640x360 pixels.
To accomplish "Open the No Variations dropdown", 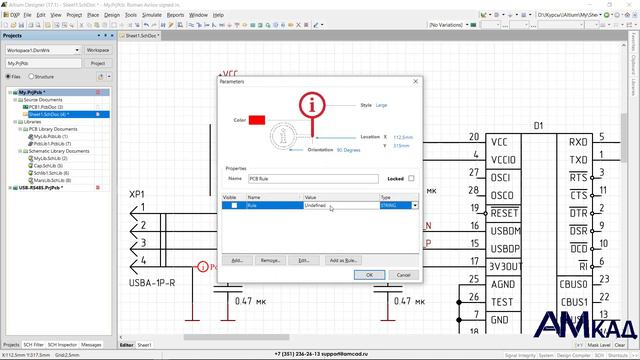I will [467, 25].
